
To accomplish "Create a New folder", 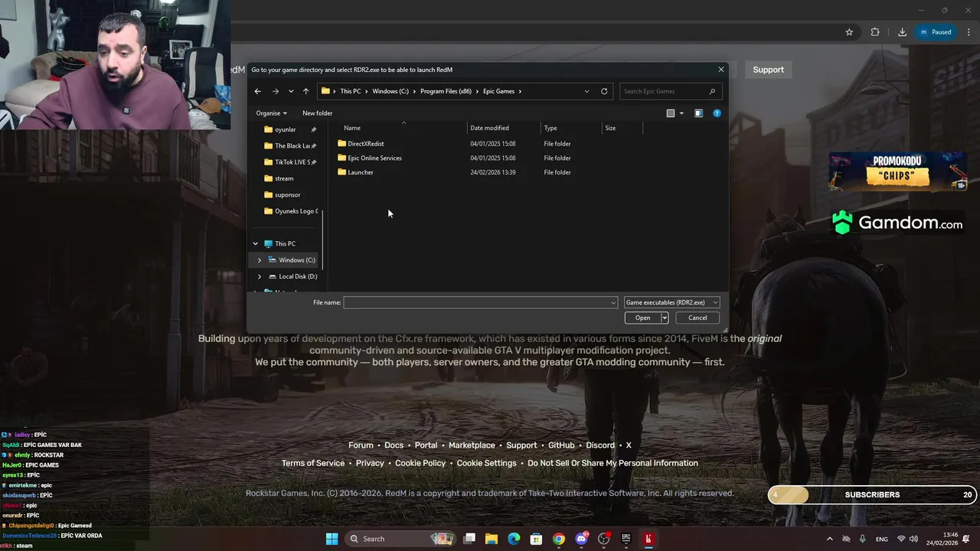I will pos(317,113).
